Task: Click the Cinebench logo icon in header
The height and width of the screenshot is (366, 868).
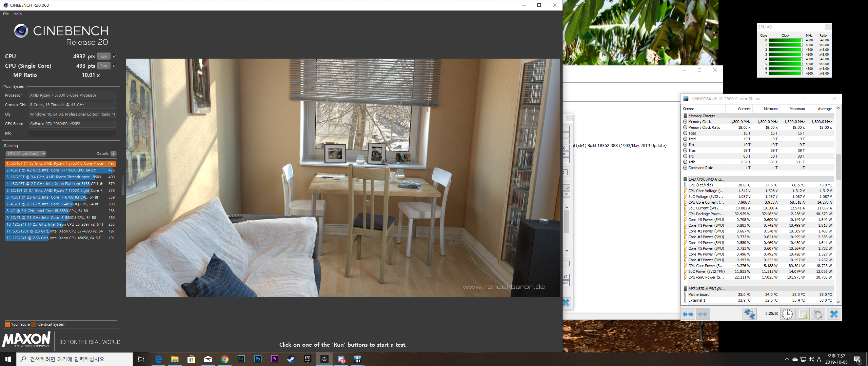Action: pyautogui.click(x=21, y=31)
